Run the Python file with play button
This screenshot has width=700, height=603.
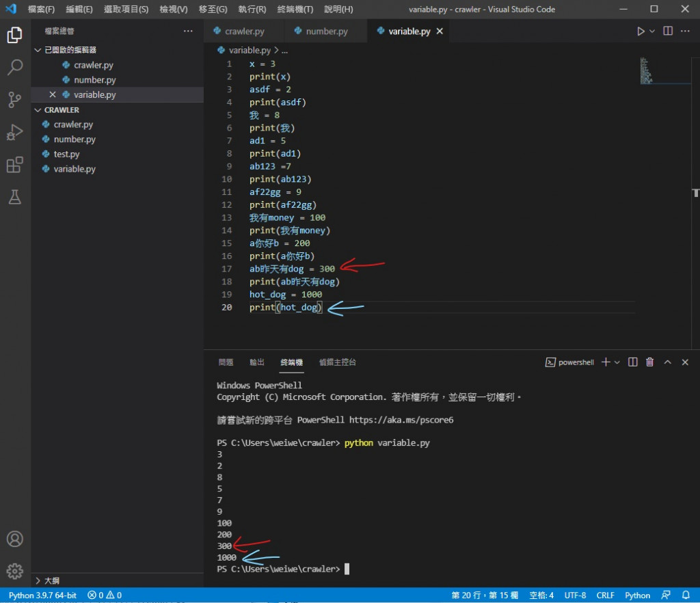640,31
